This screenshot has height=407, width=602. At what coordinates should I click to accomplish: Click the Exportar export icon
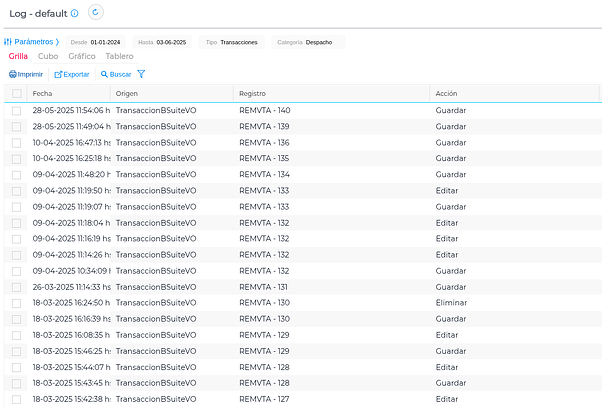point(58,74)
